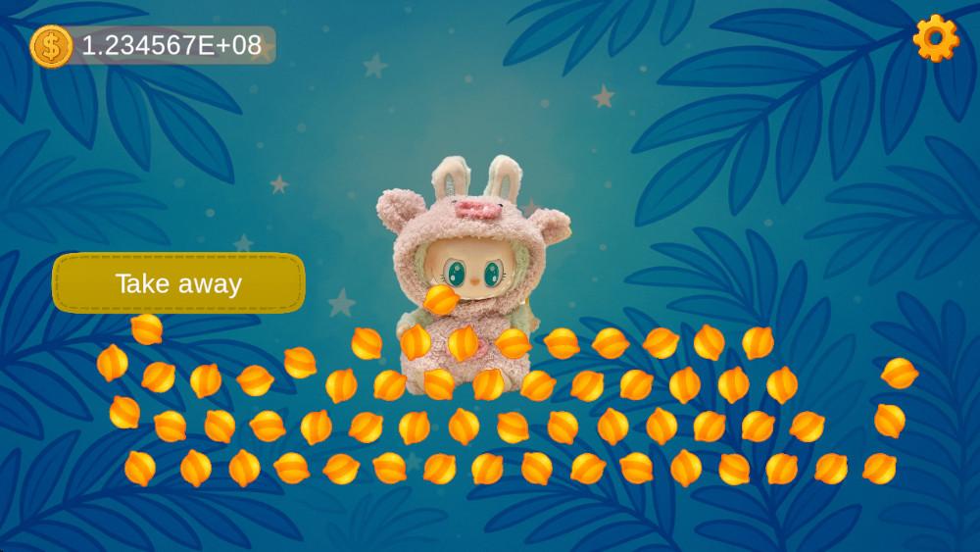Tap the candy directly below Take away button

coord(147,329)
